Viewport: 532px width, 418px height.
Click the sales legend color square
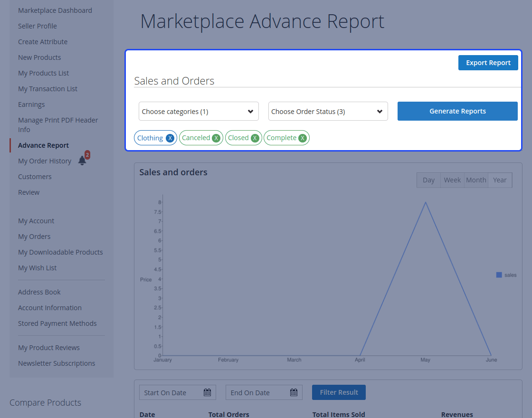point(499,275)
